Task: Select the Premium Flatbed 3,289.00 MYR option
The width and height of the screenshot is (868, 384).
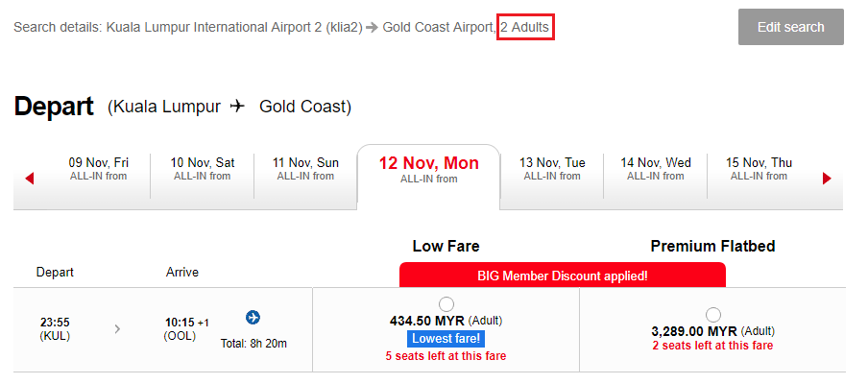Action: 712,315
